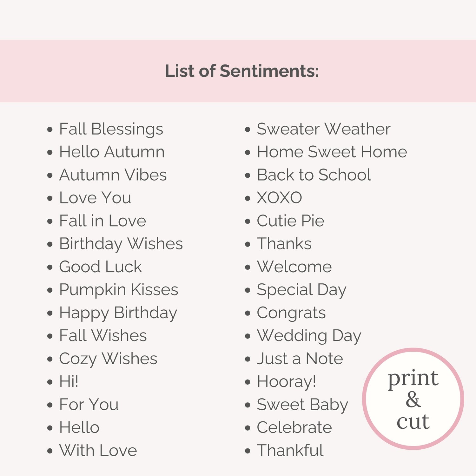Select the "Cutie Pie" sentiment
This screenshot has width=476, height=476.
(290, 221)
